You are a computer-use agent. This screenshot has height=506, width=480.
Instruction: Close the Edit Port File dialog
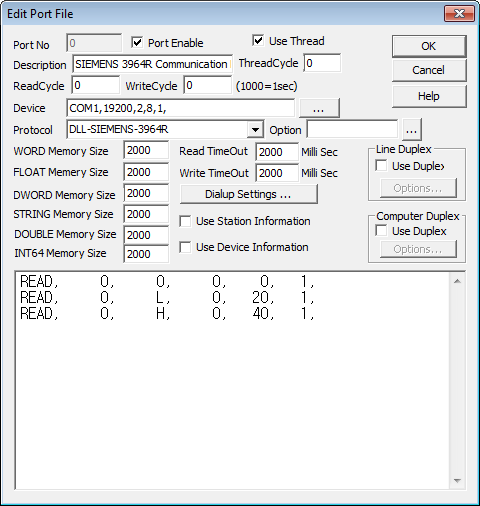click(459, 14)
